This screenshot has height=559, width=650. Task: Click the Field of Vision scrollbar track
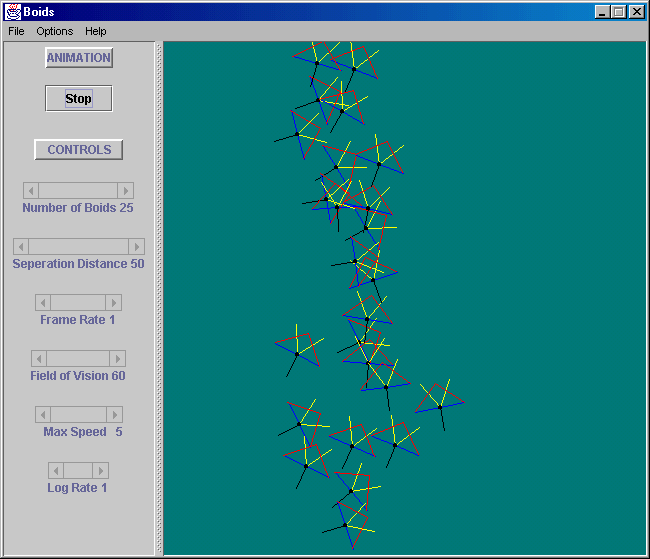point(78,359)
